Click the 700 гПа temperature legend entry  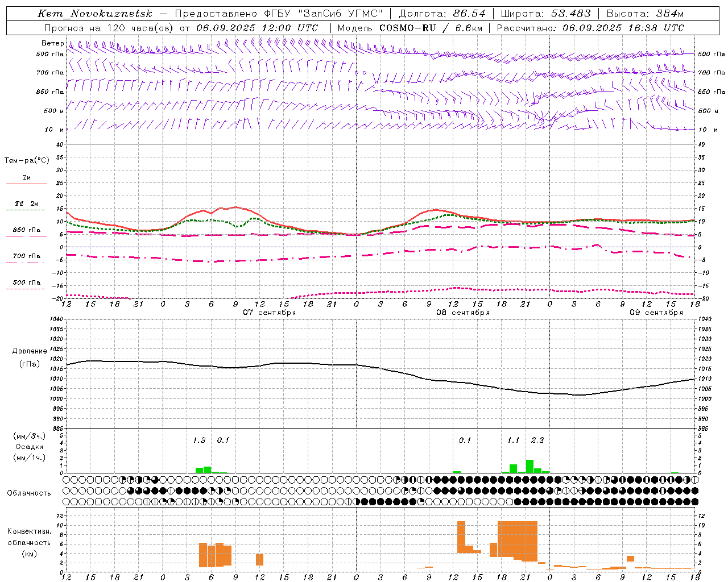click(x=27, y=256)
